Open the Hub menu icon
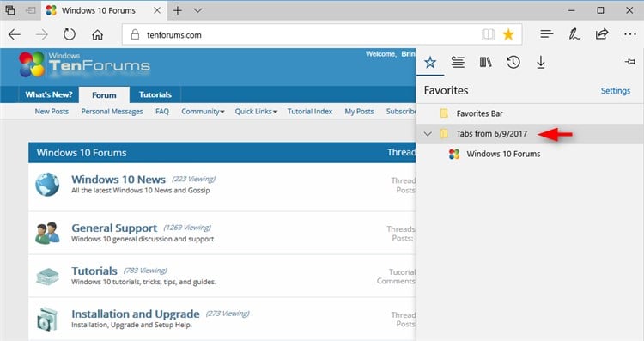 point(547,34)
